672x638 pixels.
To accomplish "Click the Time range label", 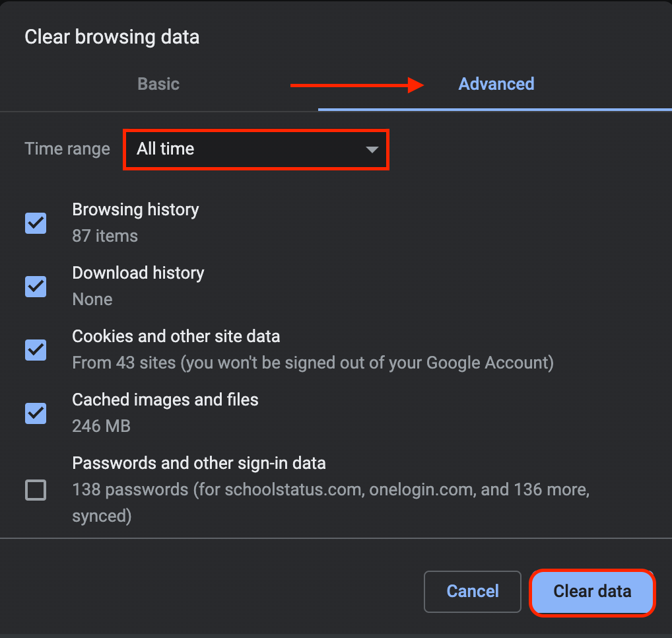I will coord(67,149).
